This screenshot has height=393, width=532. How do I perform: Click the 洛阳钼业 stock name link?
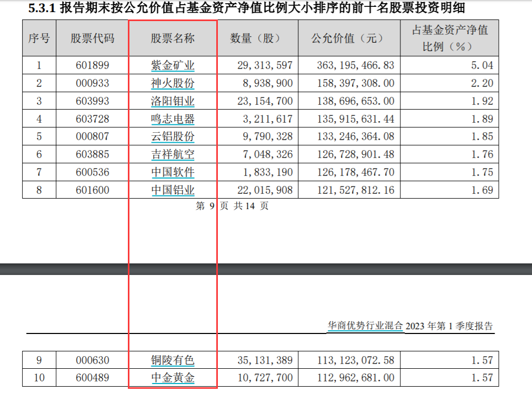173,101
